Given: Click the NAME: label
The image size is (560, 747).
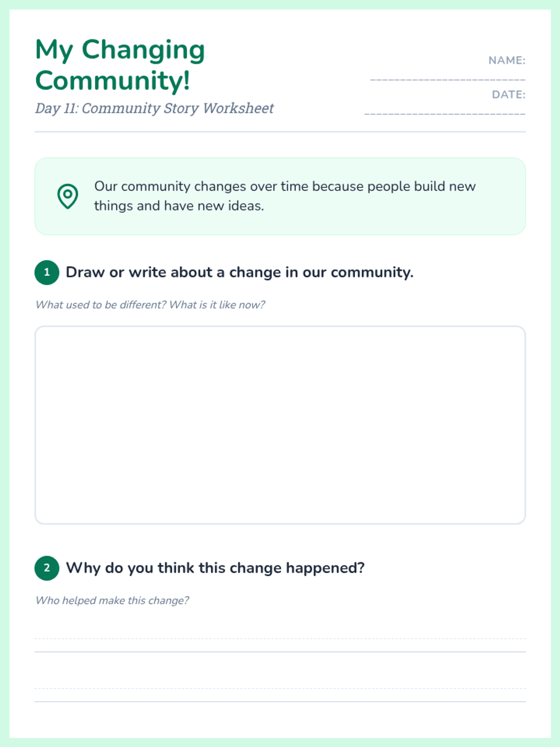Looking at the screenshot, I should 506,61.
